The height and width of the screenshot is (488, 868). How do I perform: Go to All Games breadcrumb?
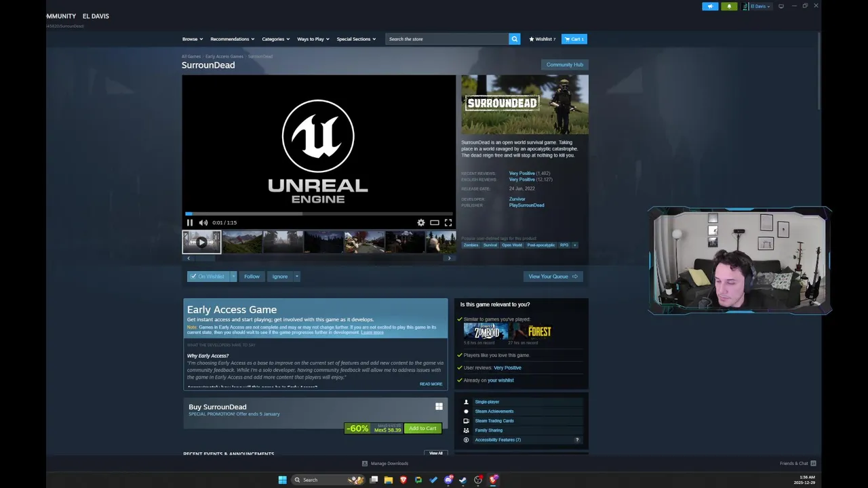coord(191,56)
